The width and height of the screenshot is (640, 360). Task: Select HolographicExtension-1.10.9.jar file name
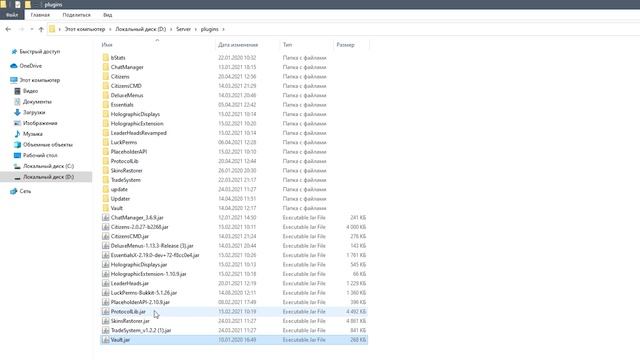click(x=148, y=274)
